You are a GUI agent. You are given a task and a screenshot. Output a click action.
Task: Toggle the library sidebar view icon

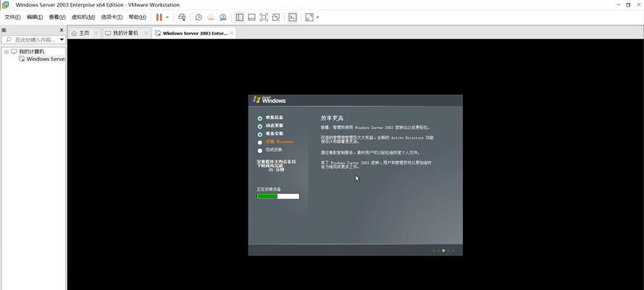pyautogui.click(x=240, y=17)
